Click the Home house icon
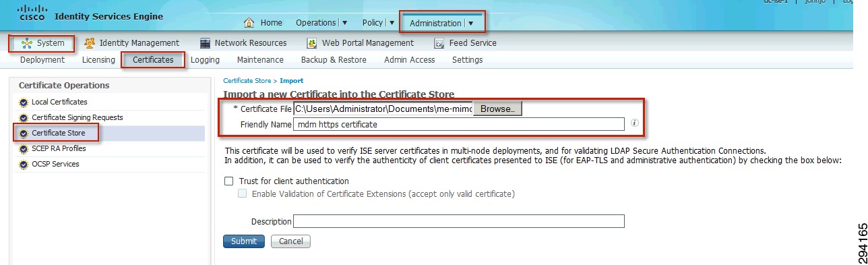The image size is (868, 265). [249, 22]
